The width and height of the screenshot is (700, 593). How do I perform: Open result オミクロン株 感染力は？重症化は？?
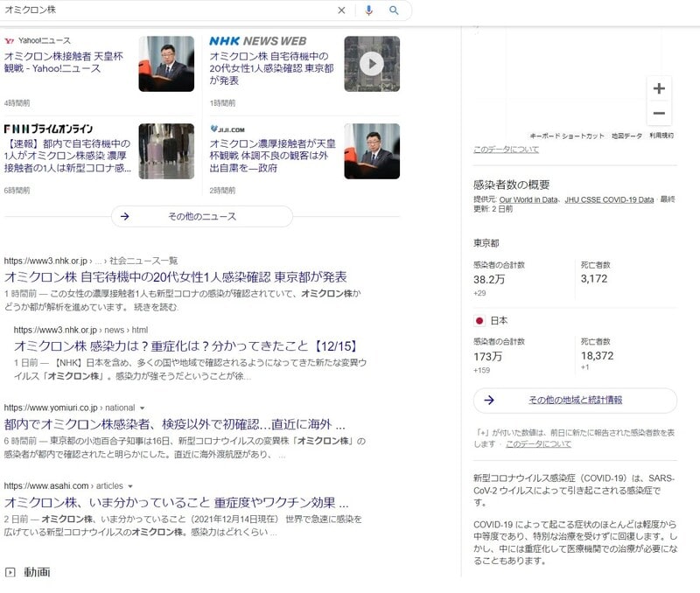[185, 346]
